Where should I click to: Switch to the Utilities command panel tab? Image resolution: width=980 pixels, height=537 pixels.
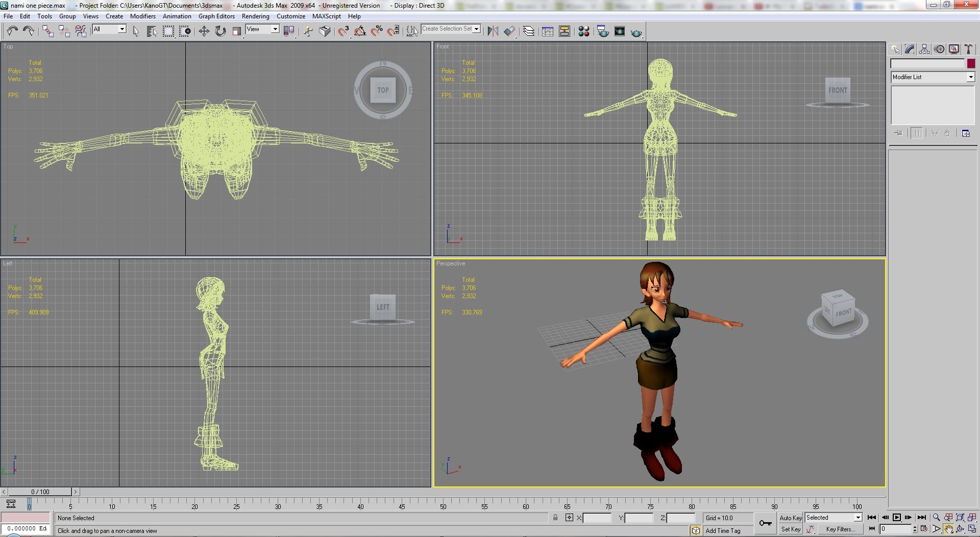pos(968,49)
